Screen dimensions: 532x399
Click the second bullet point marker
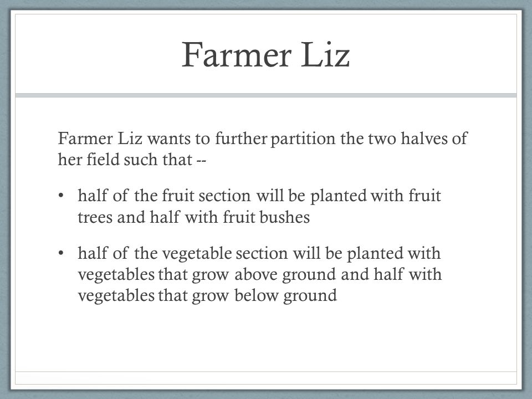coord(61,253)
